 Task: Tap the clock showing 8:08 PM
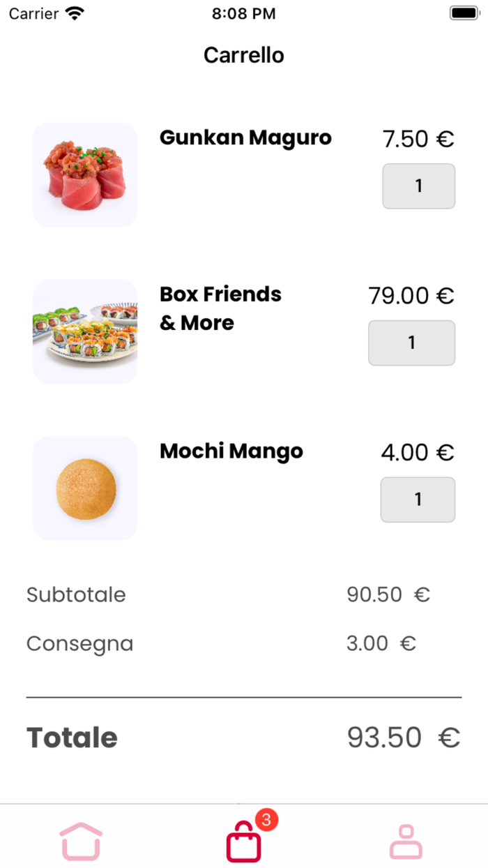[243, 13]
